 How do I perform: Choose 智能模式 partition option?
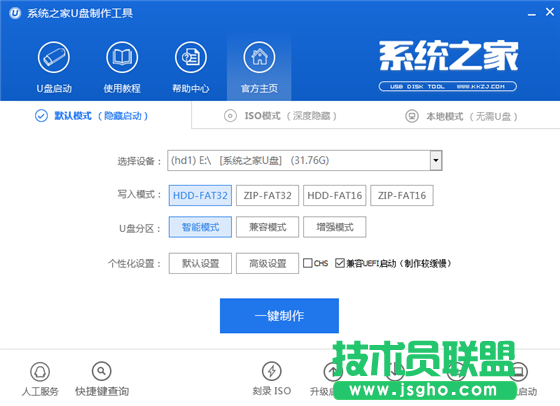click(200, 227)
